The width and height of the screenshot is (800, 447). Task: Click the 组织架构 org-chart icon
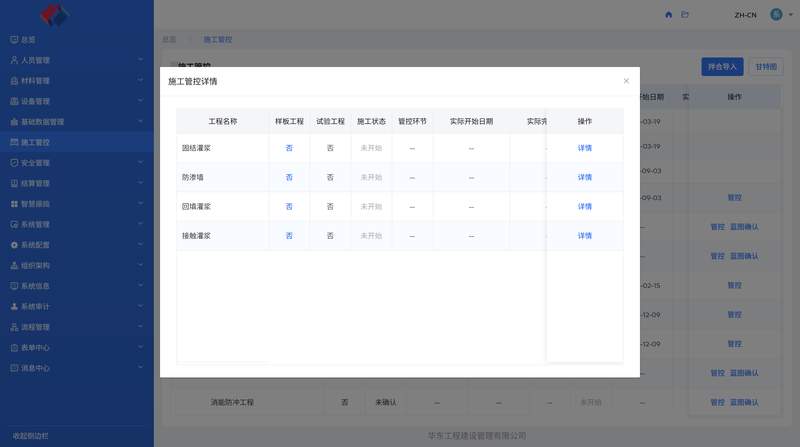(x=14, y=265)
